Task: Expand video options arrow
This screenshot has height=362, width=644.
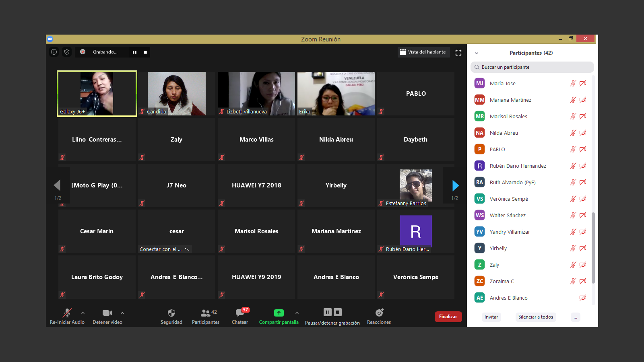Action: tap(122, 313)
